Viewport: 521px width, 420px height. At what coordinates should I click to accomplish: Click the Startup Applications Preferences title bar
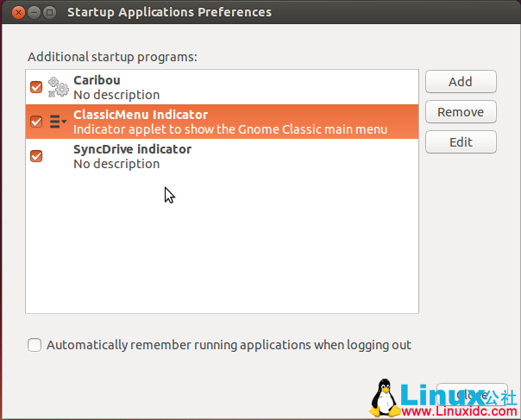[x=259, y=12]
